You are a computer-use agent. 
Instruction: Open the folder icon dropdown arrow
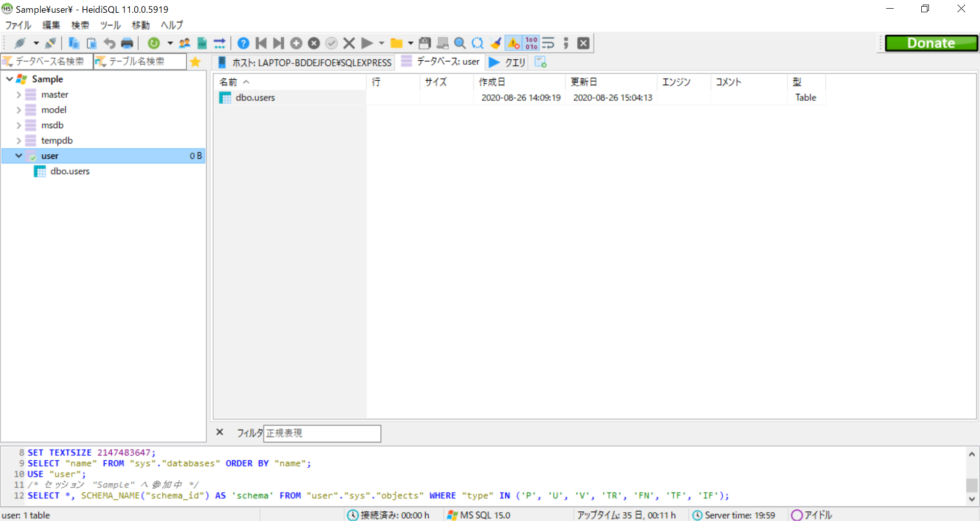(410, 43)
